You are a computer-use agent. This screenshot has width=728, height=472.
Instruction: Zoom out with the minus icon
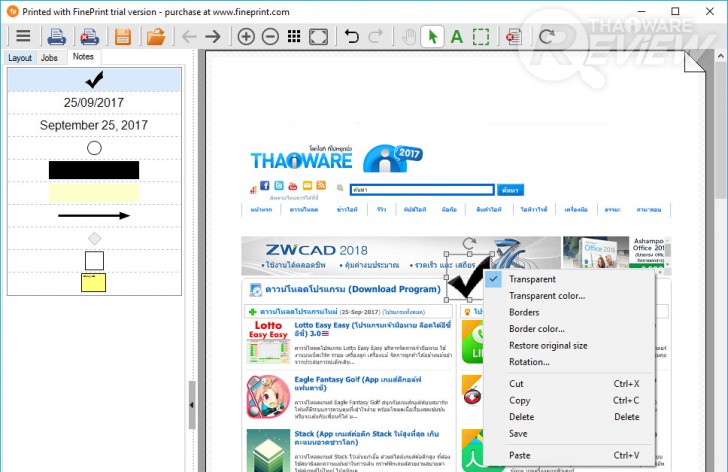(x=270, y=36)
